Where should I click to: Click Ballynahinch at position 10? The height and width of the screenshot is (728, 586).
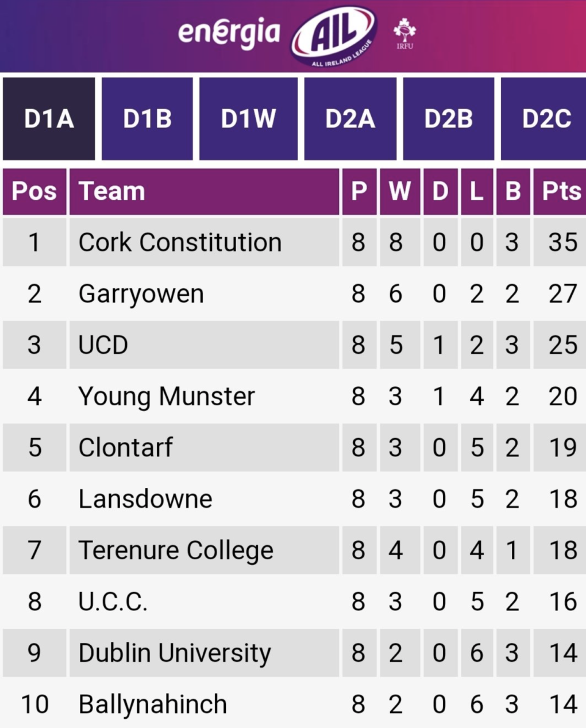click(x=153, y=704)
